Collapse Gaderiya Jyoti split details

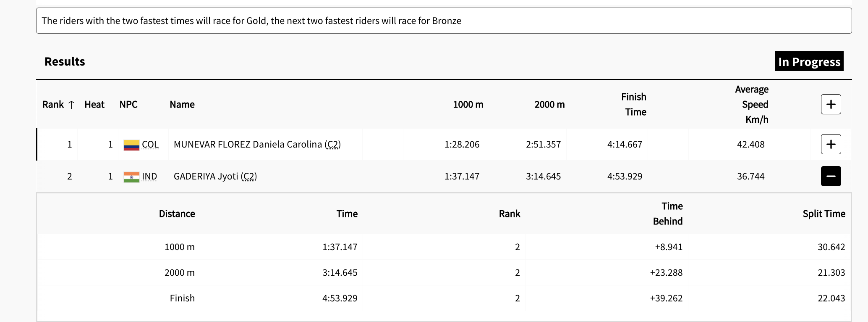coord(831,176)
